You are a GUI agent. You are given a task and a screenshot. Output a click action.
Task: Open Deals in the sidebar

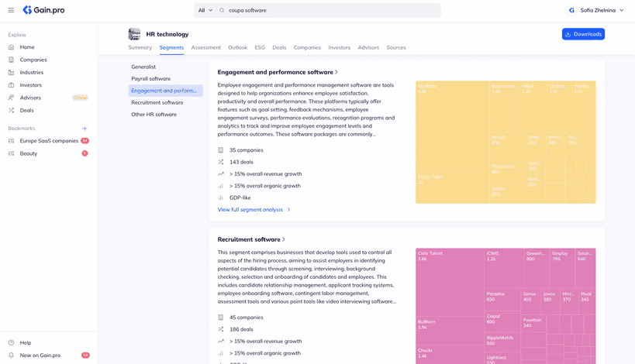click(26, 111)
